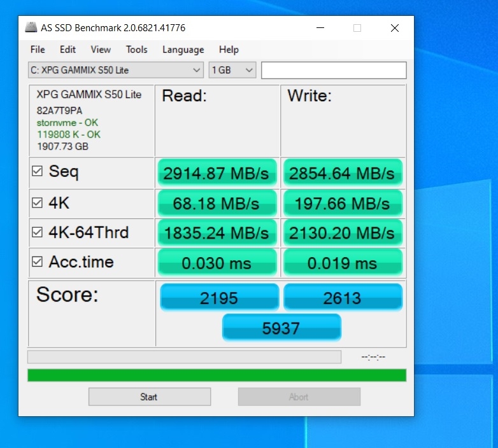Click the AS SSD Benchmark title bar icon
The width and height of the screenshot is (498, 448).
[31, 27]
